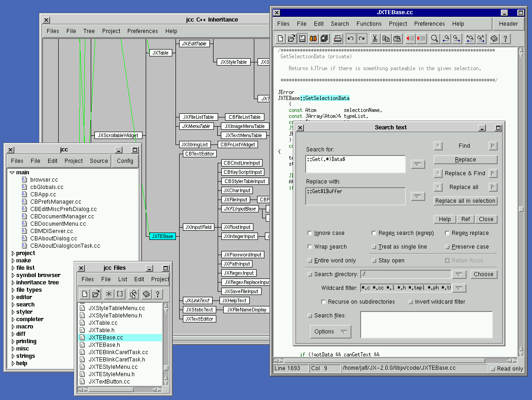Viewport: 532px width, 400px height.
Task: Click the Config button in jcc window
Action: coord(125,161)
